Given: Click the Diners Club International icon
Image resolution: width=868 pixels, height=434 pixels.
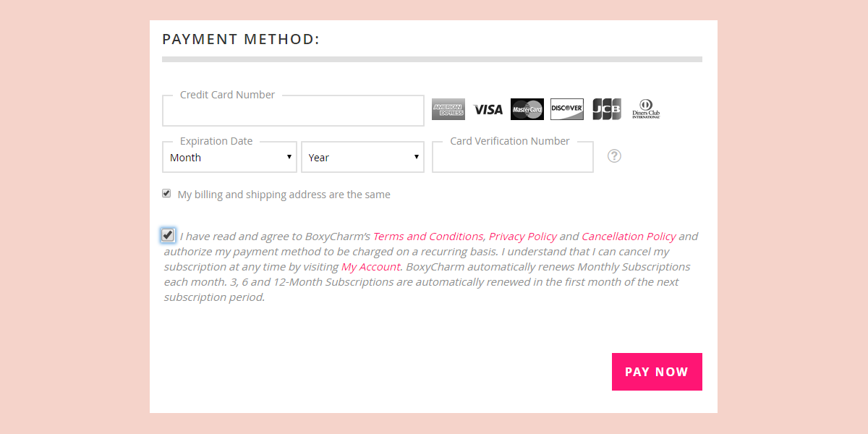Looking at the screenshot, I should click(646, 110).
